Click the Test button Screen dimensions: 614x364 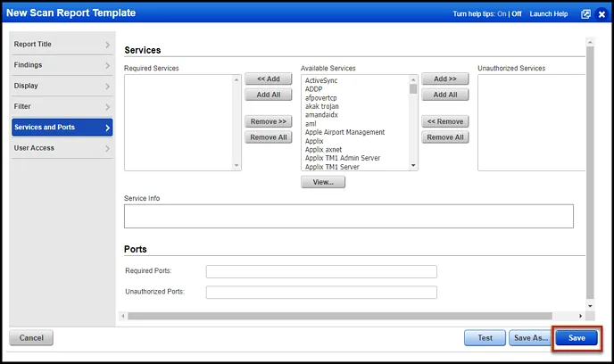click(x=485, y=338)
